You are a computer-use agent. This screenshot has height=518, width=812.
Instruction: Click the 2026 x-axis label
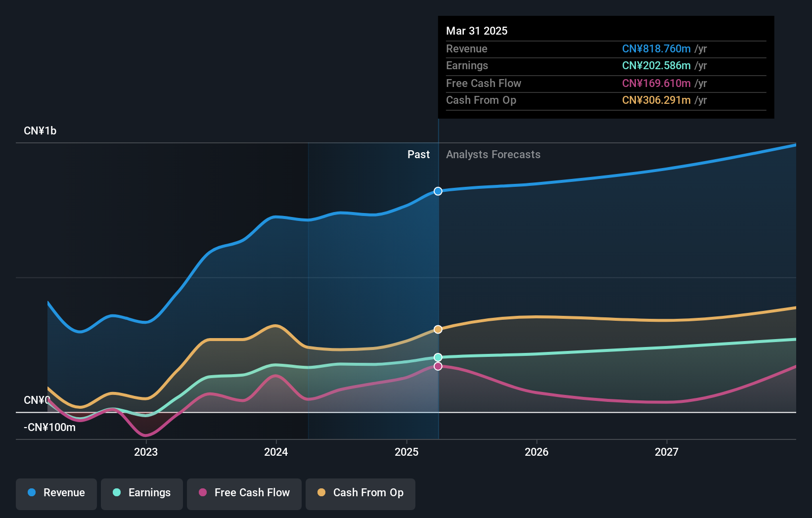pyautogui.click(x=537, y=452)
